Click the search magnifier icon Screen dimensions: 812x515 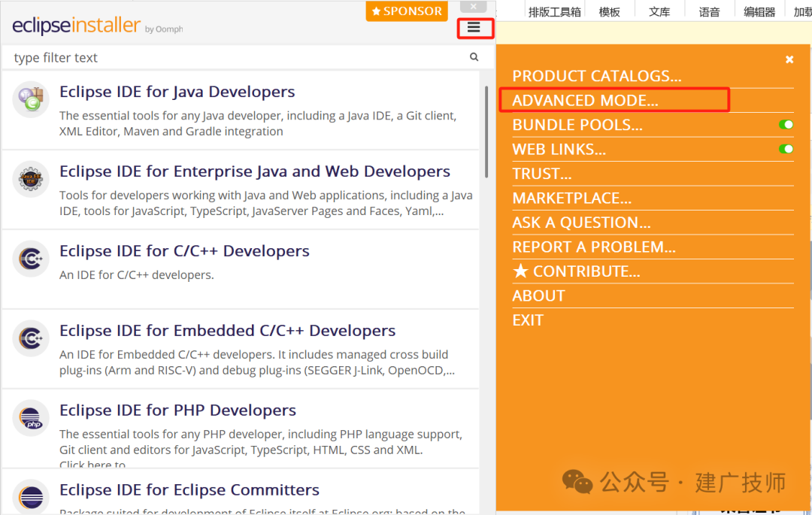click(x=474, y=57)
